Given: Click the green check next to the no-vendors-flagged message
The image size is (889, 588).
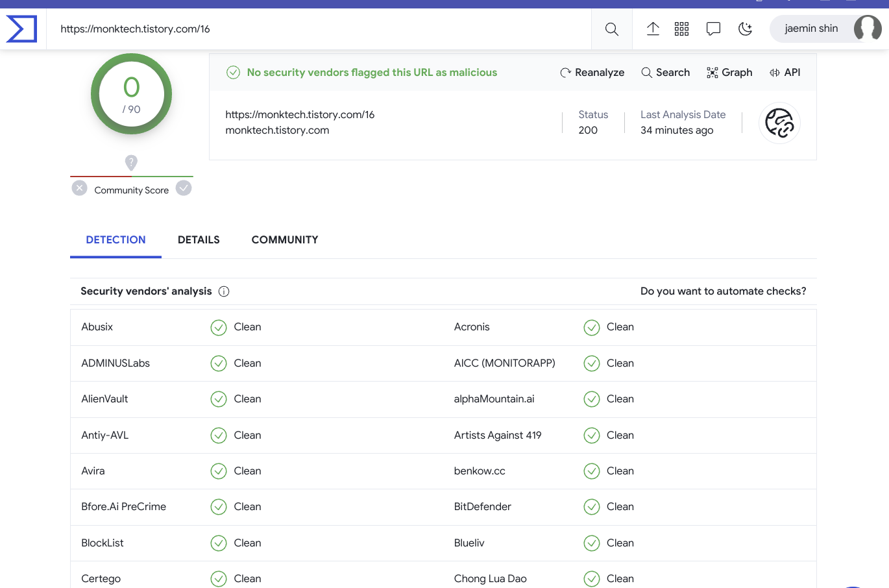Looking at the screenshot, I should (x=233, y=73).
